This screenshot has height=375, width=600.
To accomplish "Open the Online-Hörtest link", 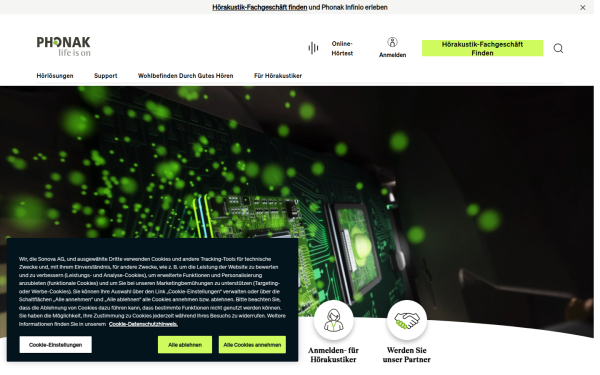I will click(x=342, y=48).
